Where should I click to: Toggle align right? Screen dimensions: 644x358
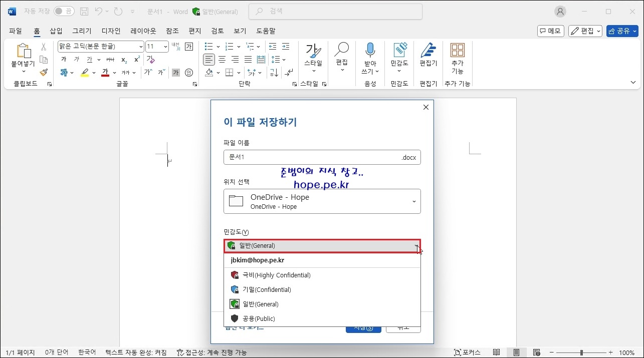(235, 60)
